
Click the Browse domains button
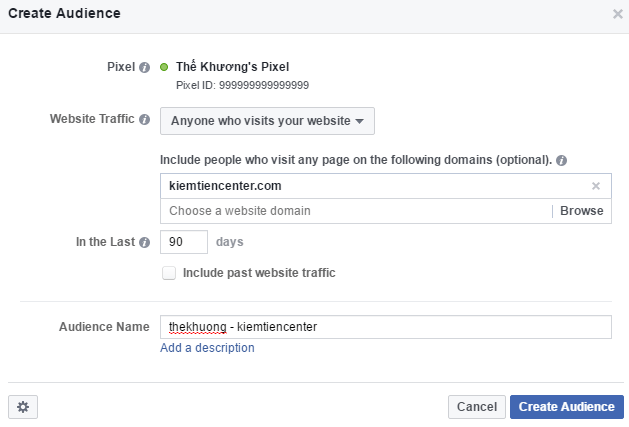[581, 211]
